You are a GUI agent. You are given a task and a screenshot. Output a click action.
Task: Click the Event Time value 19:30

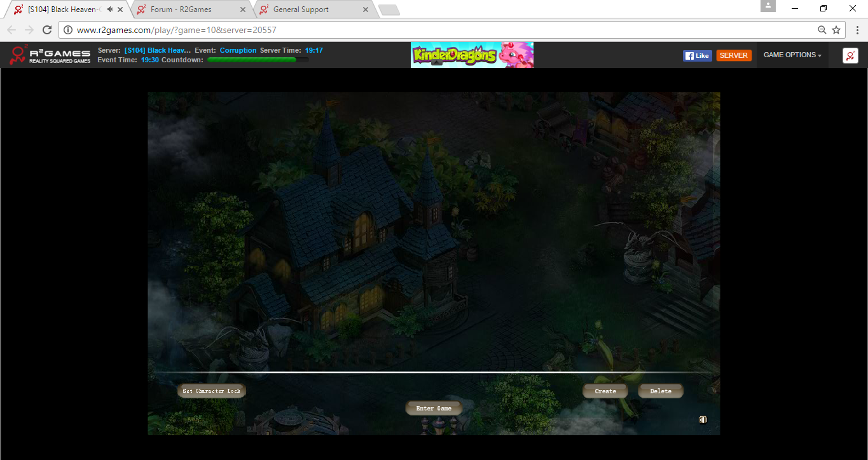pos(150,60)
